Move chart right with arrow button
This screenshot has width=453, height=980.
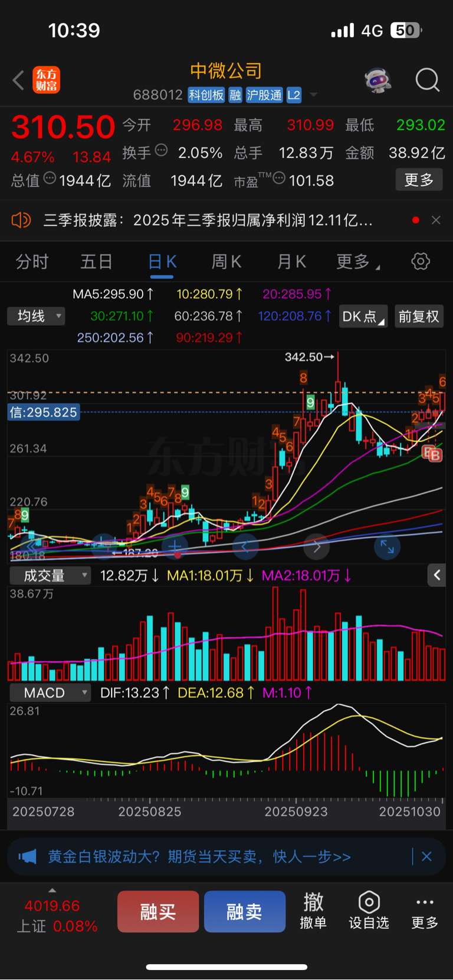[x=316, y=547]
